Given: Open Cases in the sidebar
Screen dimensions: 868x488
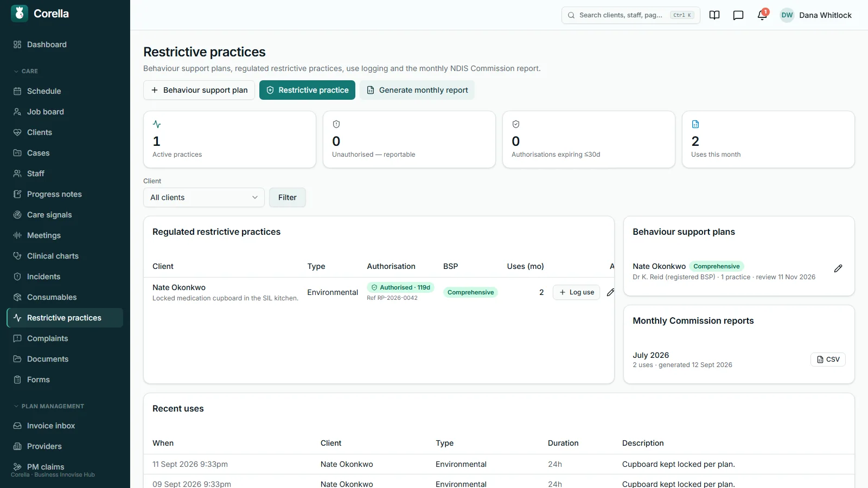Looking at the screenshot, I should 65,153.
